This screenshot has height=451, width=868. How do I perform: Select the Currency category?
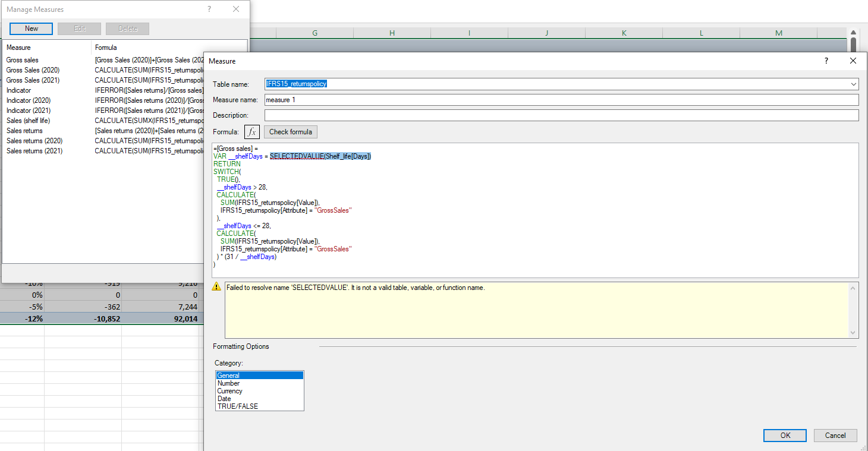coord(260,391)
